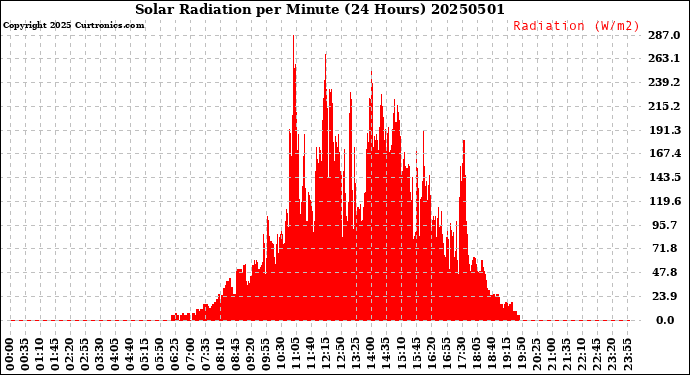Click the 16:20 time axis label

point(431,355)
